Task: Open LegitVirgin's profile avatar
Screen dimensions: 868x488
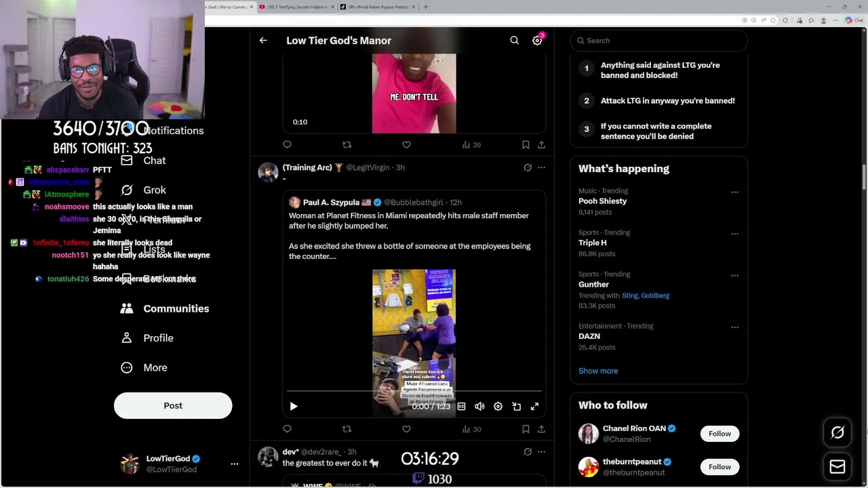Action: [268, 172]
